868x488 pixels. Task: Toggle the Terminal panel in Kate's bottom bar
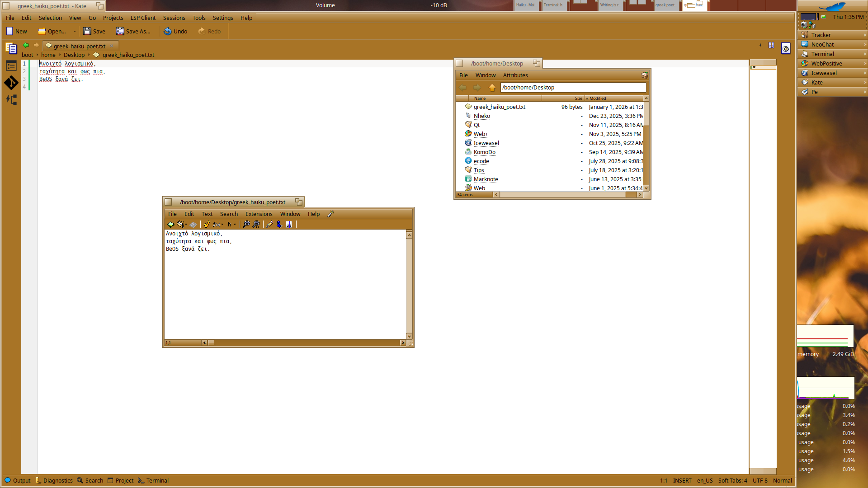153,480
